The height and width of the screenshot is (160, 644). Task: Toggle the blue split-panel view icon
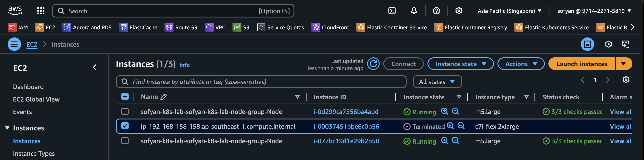click(x=587, y=44)
